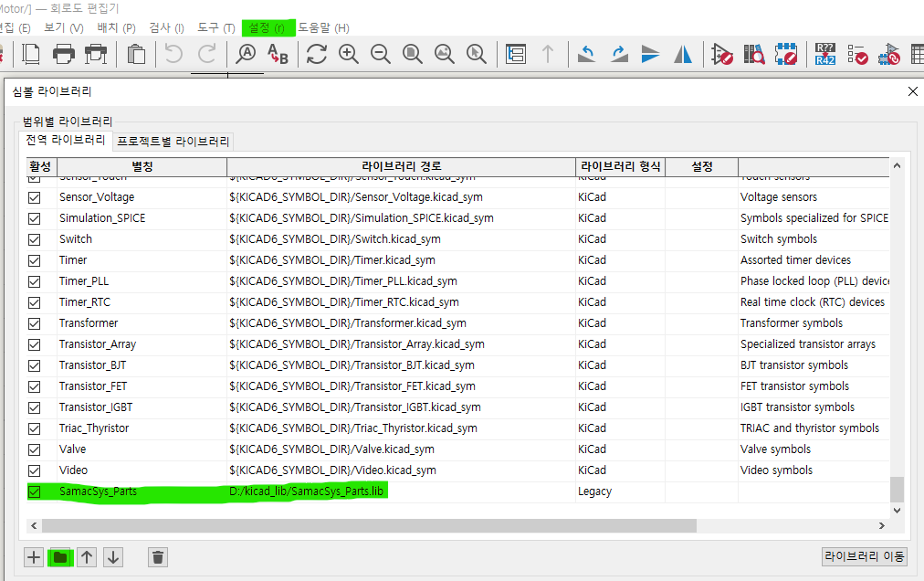Image resolution: width=924 pixels, height=581 pixels.
Task: Open Find and Replace tool
Action: tap(278, 54)
